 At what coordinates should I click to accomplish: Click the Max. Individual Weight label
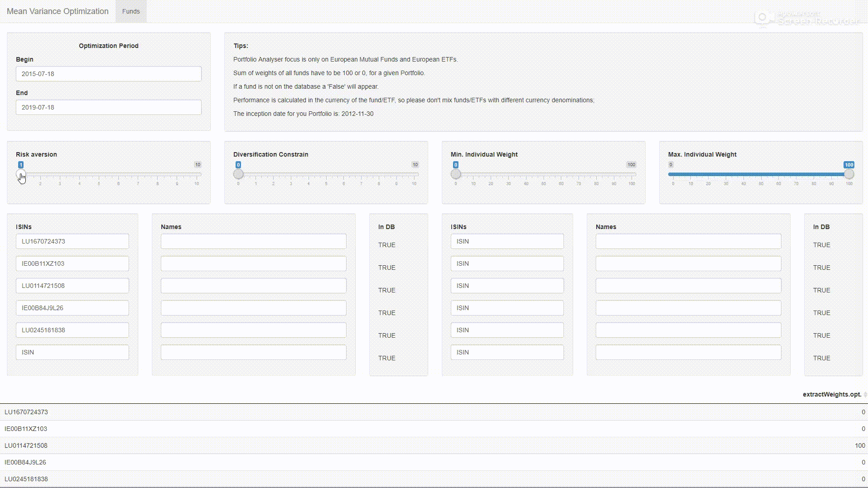(x=702, y=154)
